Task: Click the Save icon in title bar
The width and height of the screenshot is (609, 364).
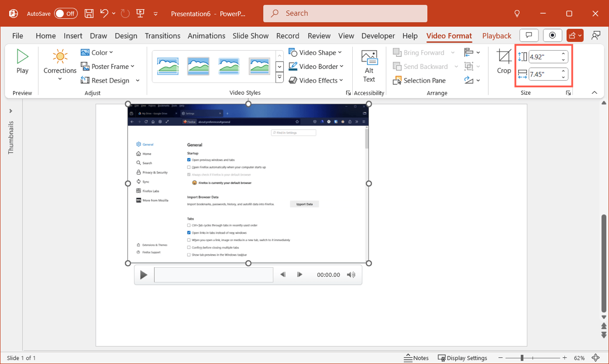Action: pyautogui.click(x=89, y=14)
